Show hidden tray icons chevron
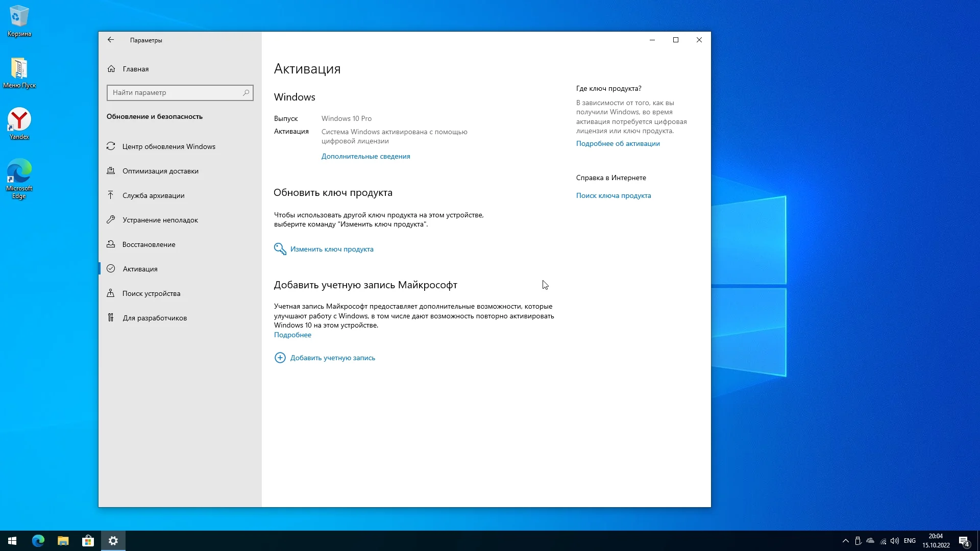The height and width of the screenshot is (551, 980). [x=845, y=541]
